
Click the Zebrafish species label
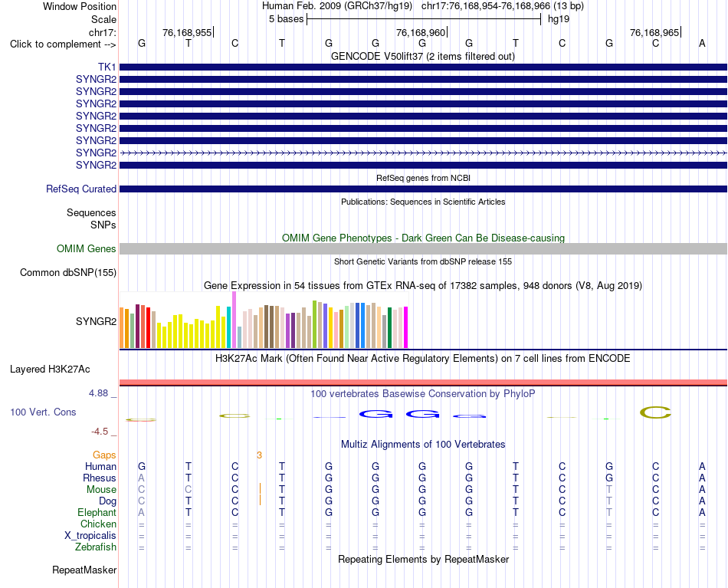(x=96, y=547)
